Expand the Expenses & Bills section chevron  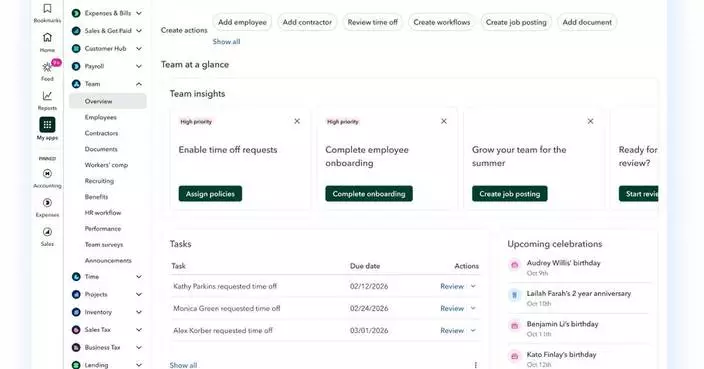(139, 13)
